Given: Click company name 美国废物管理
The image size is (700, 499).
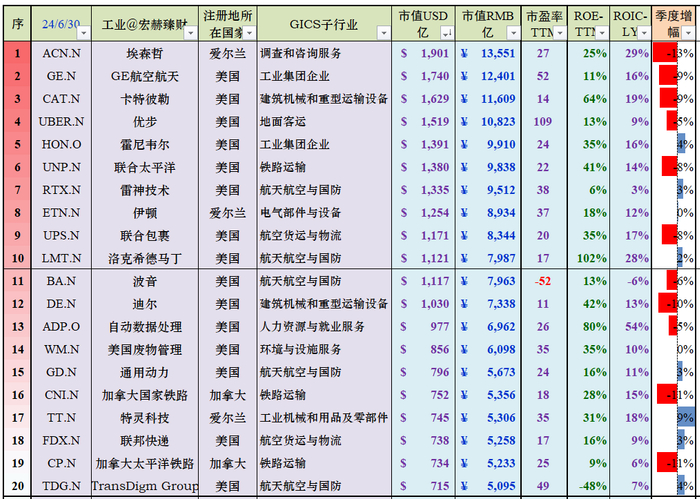Looking at the screenshot, I should [145, 349].
